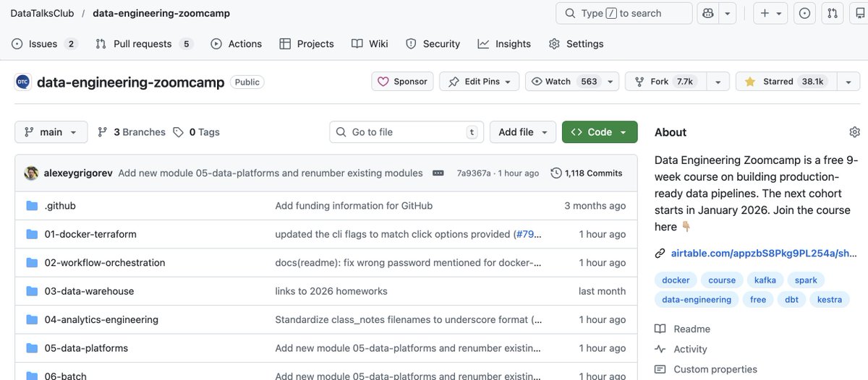Open the Activity link in About
The height and width of the screenshot is (380, 868).
coord(681,349)
